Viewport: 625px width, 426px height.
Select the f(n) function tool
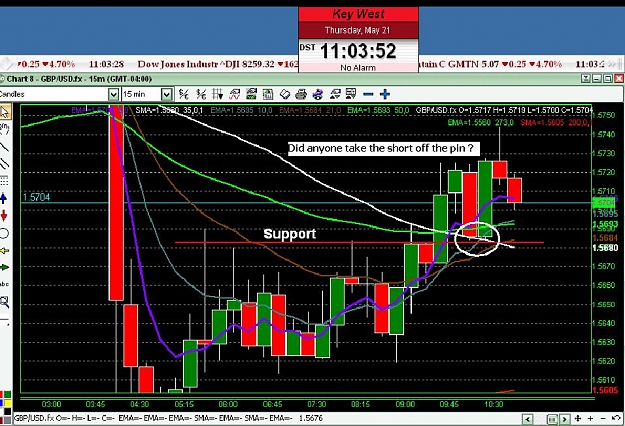click(x=4, y=128)
